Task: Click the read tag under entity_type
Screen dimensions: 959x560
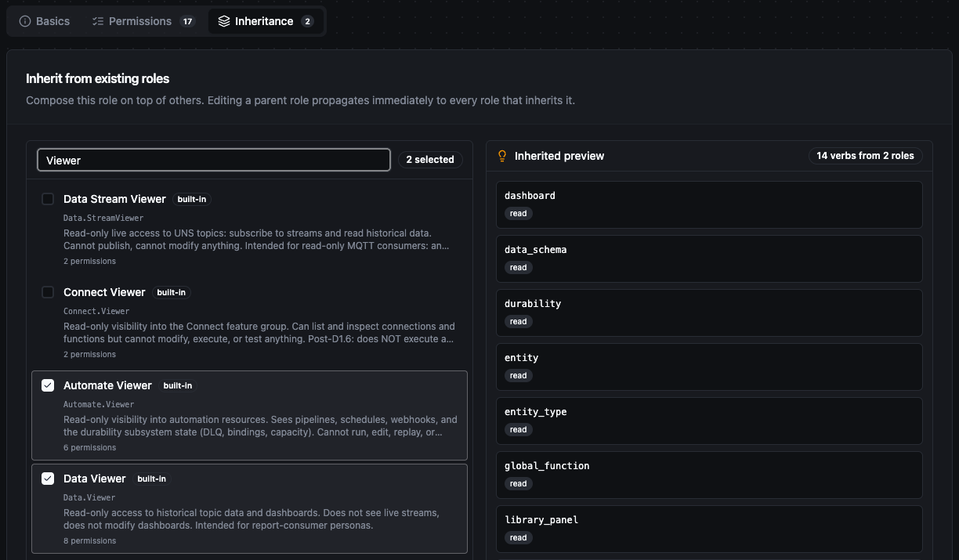Action: [518, 430]
